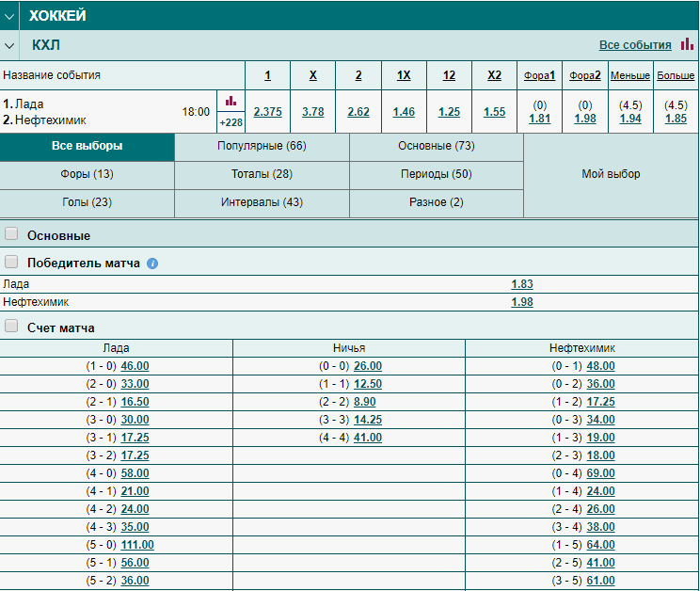Image resolution: width=700 pixels, height=591 pixels.
Task: Select column header 1X
Action: [404, 75]
